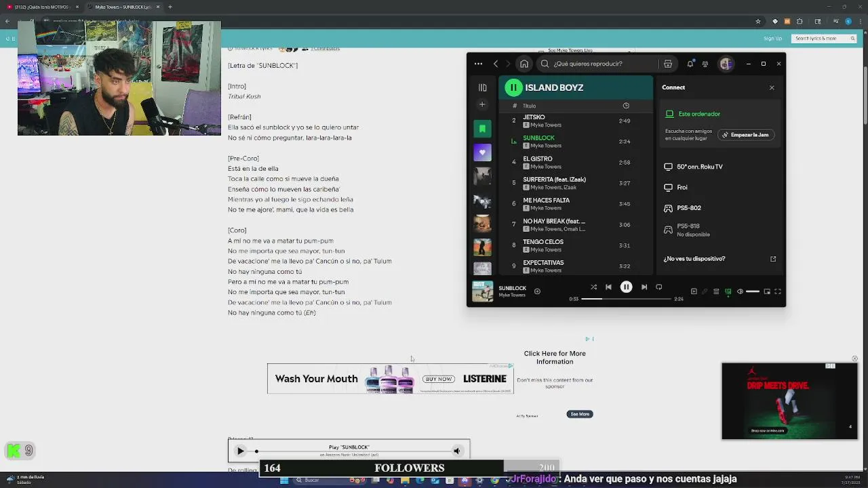Adjust the Spotify volume slider
Screen dimensions: 868x488
753,291
